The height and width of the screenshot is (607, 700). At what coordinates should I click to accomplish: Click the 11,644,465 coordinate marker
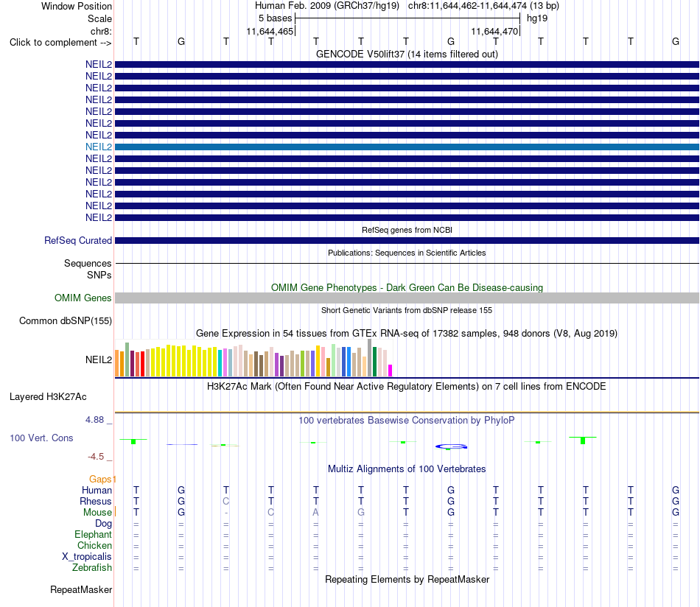point(270,31)
